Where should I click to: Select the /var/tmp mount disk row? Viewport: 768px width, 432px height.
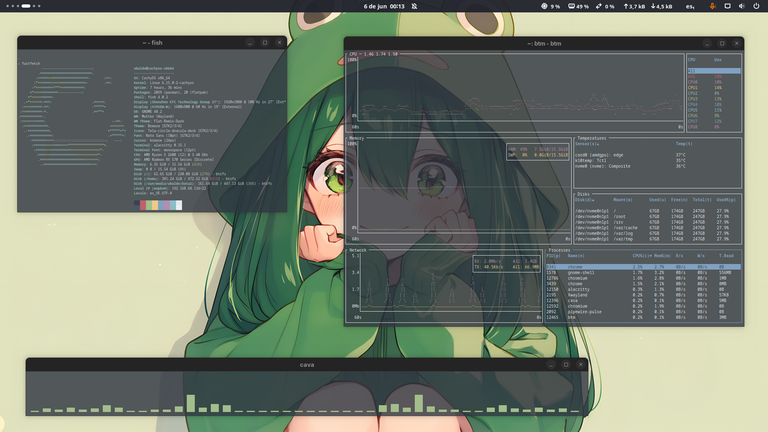tap(657, 239)
